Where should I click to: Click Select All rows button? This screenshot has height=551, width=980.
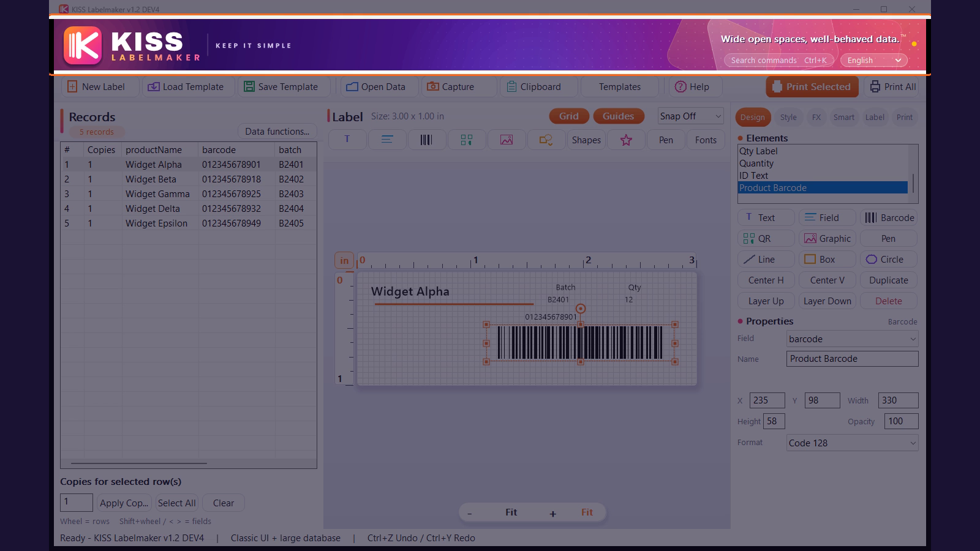click(176, 503)
